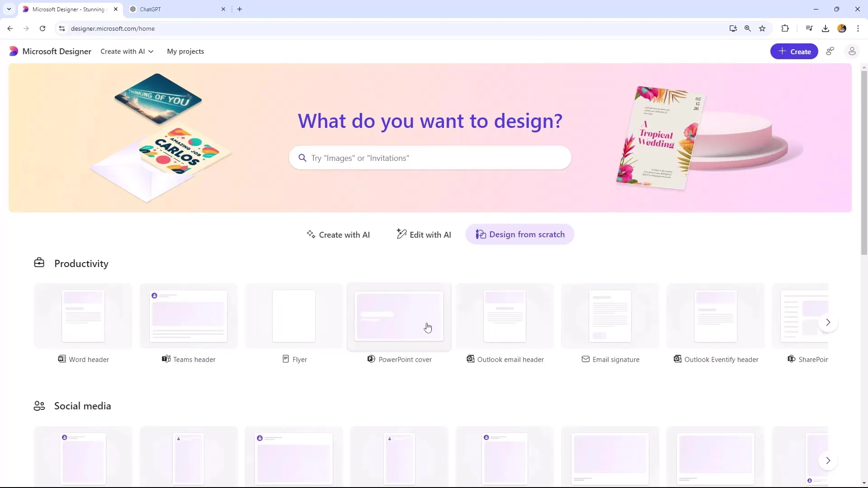868x488 pixels.
Task: Open the Chrome three-dot menu
Action: click(x=858, y=28)
